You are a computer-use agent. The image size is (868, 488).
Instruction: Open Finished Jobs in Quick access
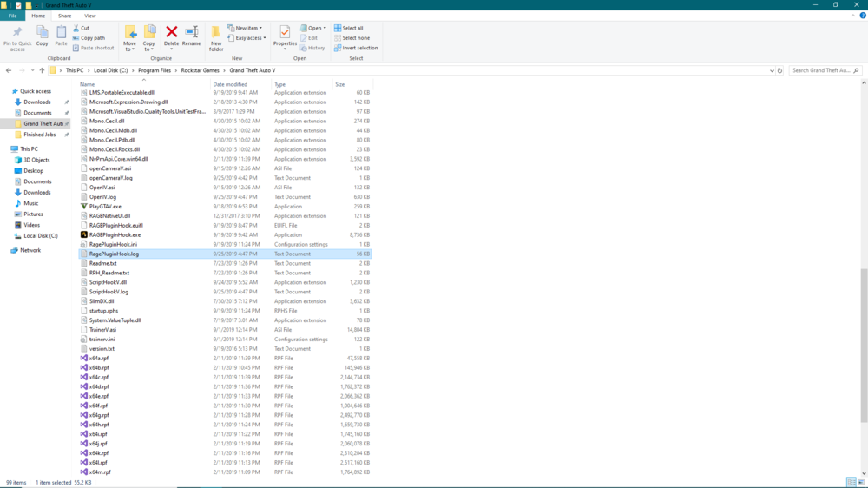39,135
